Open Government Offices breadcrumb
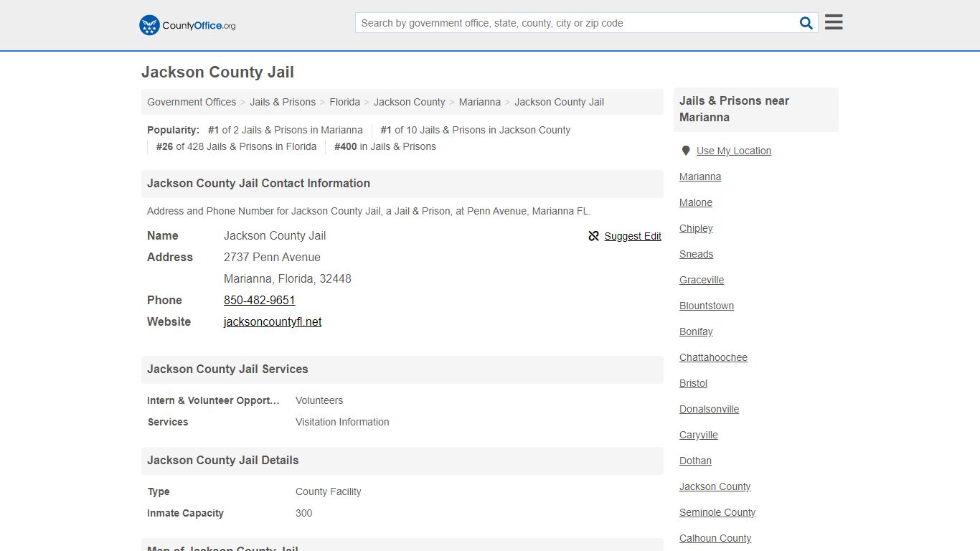Viewport: 980px width, 551px height. pyautogui.click(x=192, y=102)
